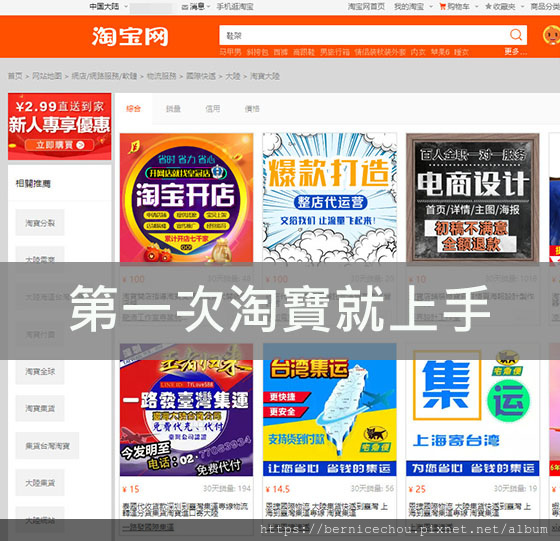
Task: Click the 淘寶大陸 breadcrumb
Action: [x=264, y=76]
